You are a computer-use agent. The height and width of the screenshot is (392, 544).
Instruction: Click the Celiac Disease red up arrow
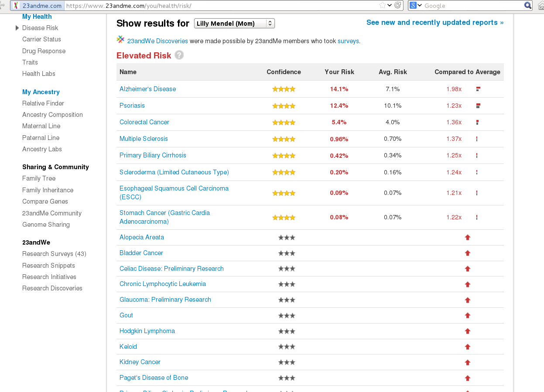click(x=468, y=269)
